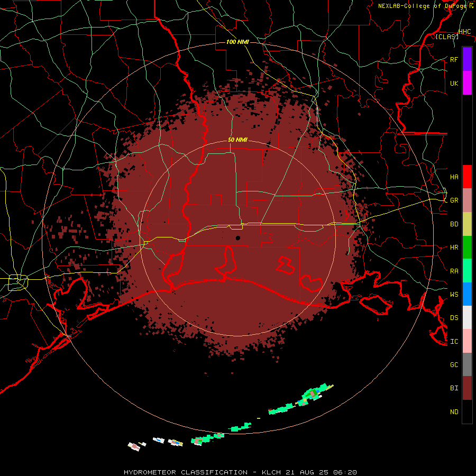Click the BI dark red legend swatch
The width and height of the screenshot is (476, 476).
click(467, 388)
